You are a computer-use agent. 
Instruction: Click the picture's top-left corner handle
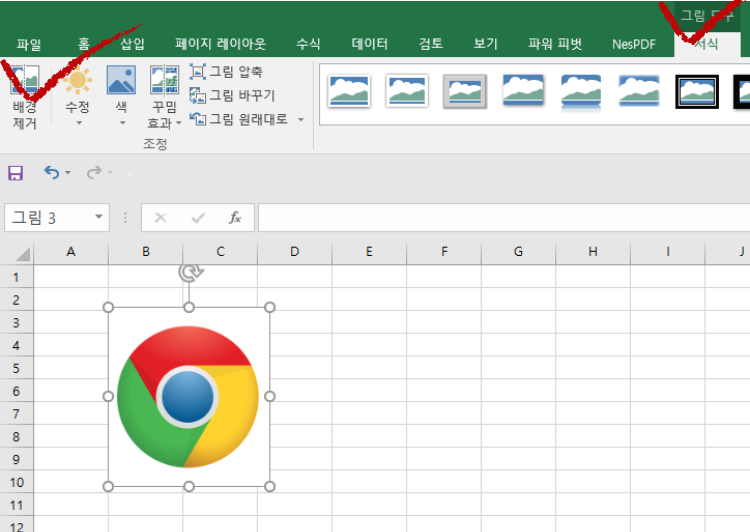click(108, 307)
